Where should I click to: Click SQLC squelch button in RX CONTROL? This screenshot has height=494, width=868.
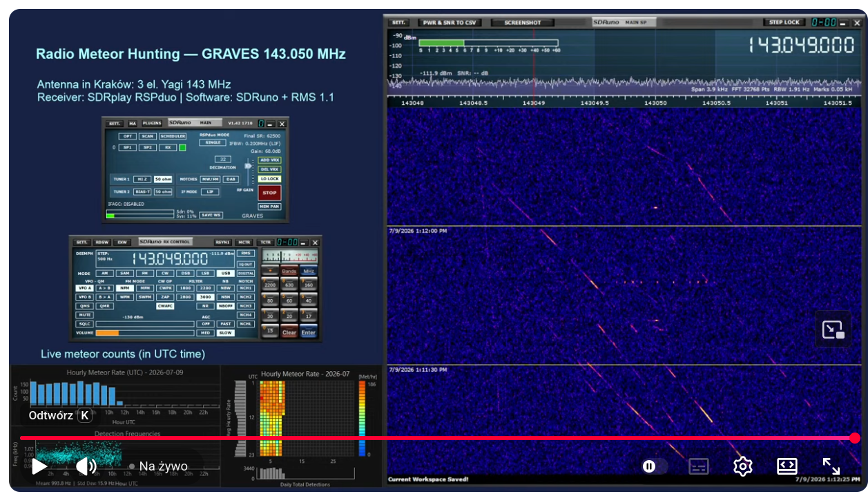(x=84, y=324)
